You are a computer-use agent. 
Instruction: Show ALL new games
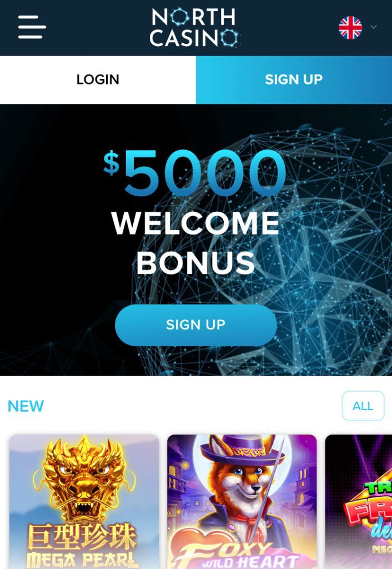pyautogui.click(x=363, y=406)
